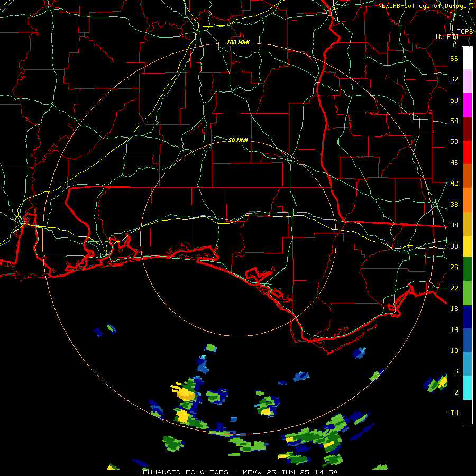
Task: Click the "26" legend value
Action: coord(454,267)
